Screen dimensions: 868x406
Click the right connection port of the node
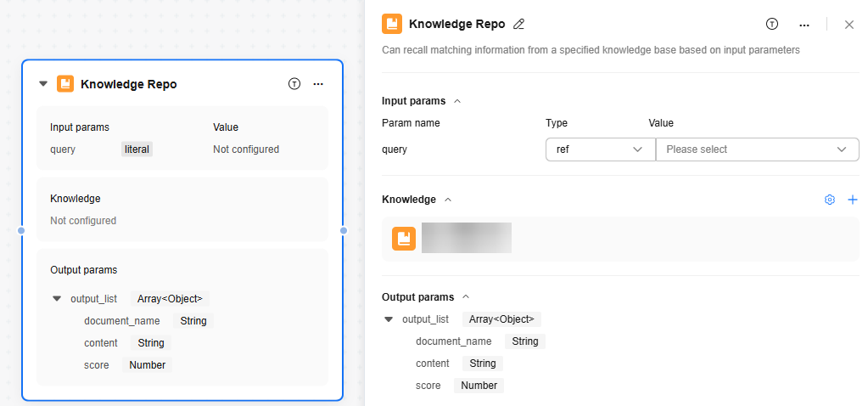click(x=344, y=230)
